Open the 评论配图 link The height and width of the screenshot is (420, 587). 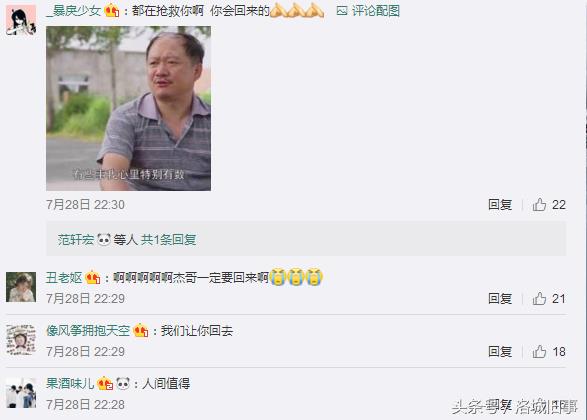click(376, 11)
